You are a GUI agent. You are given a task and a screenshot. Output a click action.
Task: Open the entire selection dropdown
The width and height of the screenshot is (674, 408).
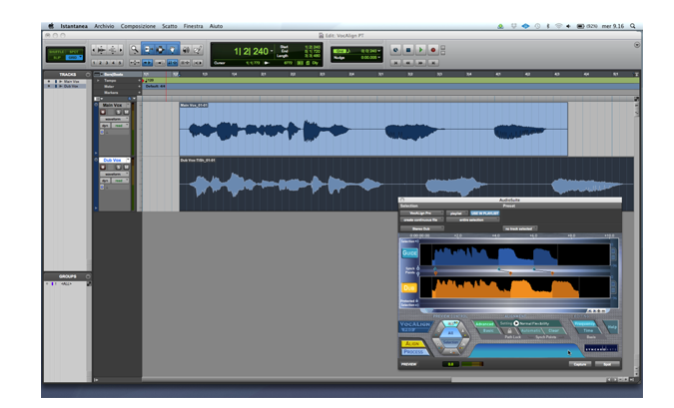pos(472,220)
